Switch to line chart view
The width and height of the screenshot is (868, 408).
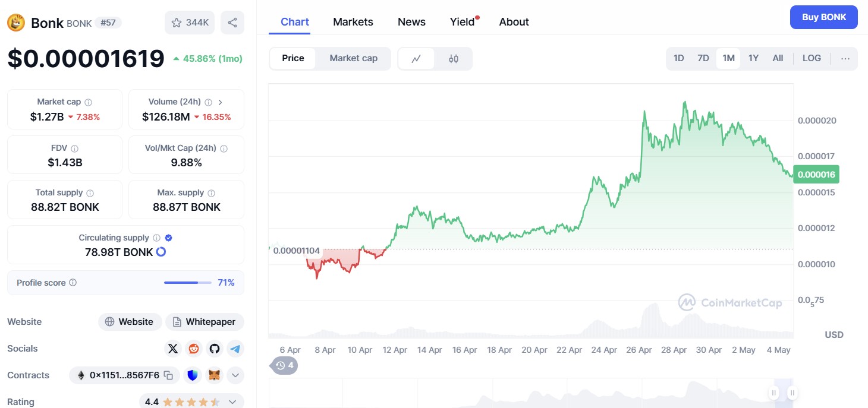(417, 58)
